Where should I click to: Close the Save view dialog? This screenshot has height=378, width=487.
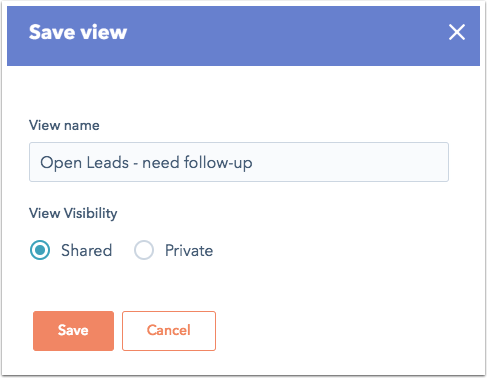[x=457, y=32]
